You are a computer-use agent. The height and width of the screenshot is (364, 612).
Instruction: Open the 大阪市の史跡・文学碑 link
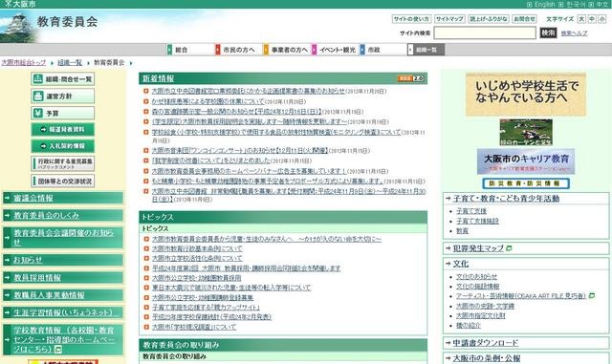point(485,307)
